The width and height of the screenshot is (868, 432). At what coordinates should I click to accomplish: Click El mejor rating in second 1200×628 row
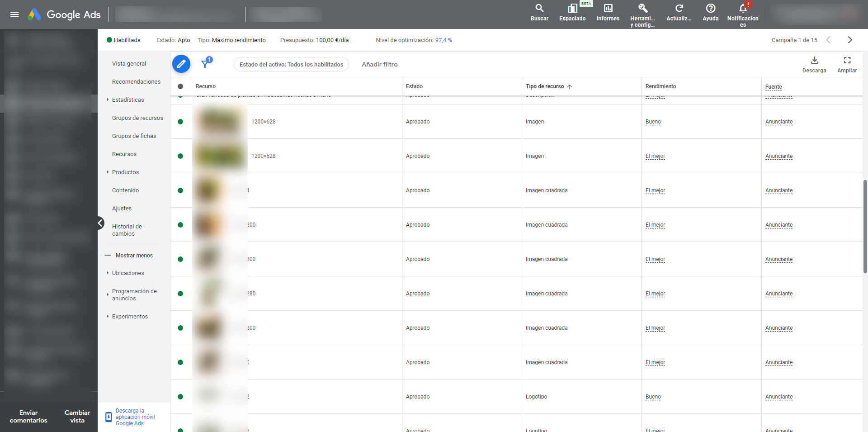655,156
